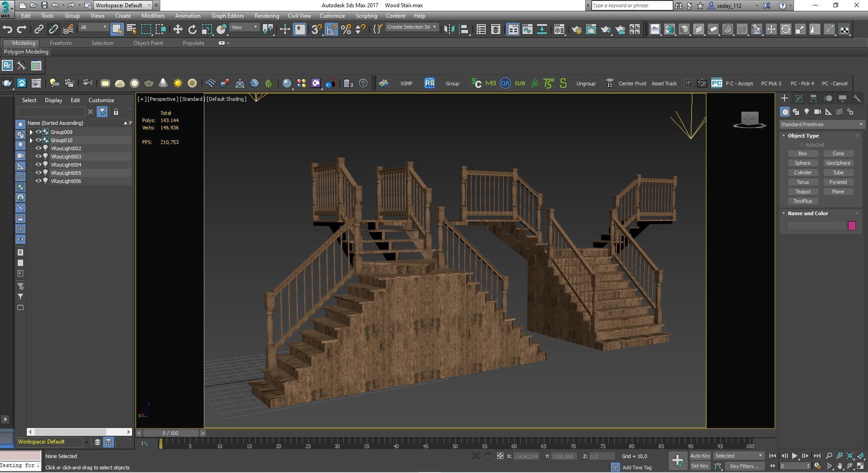Expand the Group009 tree node
Viewport: 868px width, 473px height.
tap(31, 132)
